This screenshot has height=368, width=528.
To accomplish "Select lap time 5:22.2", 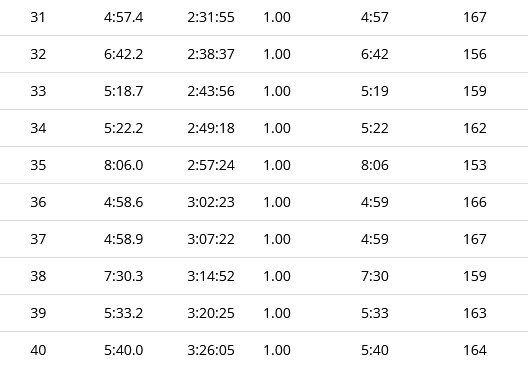I will (124, 128).
